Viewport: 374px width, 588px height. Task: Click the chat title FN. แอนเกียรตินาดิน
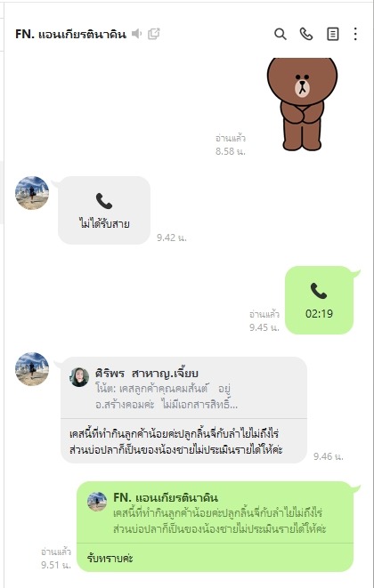tap(70, 34)
